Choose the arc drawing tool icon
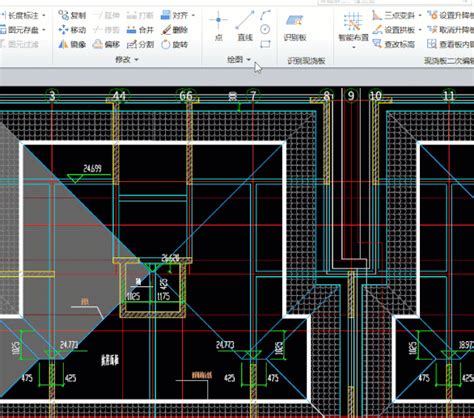Image resolution: width=474 pixels, height=418 pixels. 265,15
